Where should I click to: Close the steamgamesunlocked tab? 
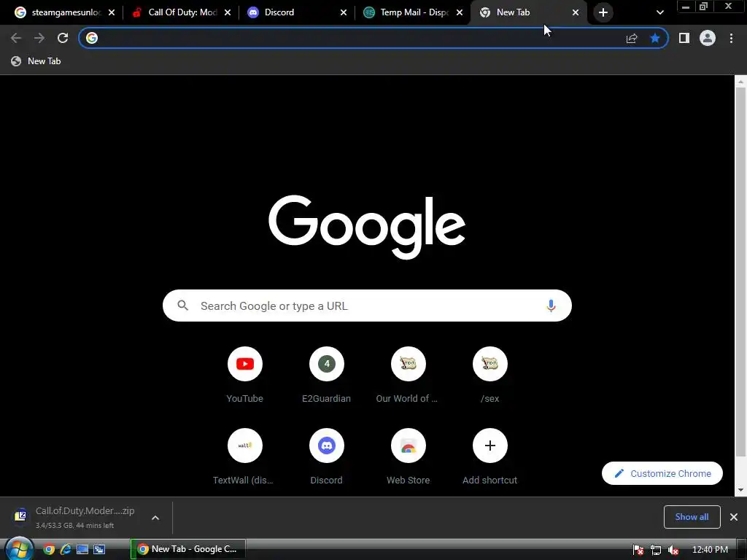pos(112,12)
